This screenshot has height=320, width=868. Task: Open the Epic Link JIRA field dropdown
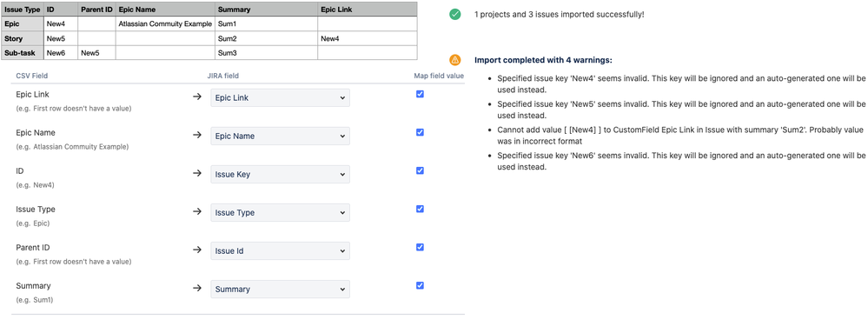point(280,98)
